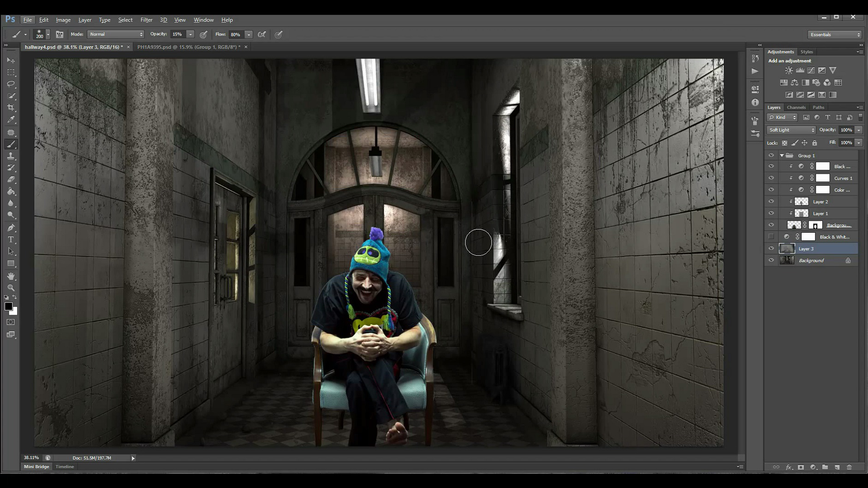Viewport: 868px width, 488px height.
Task: Toggle Quick Mask mode icon
Action: click(x=11, y=322)
